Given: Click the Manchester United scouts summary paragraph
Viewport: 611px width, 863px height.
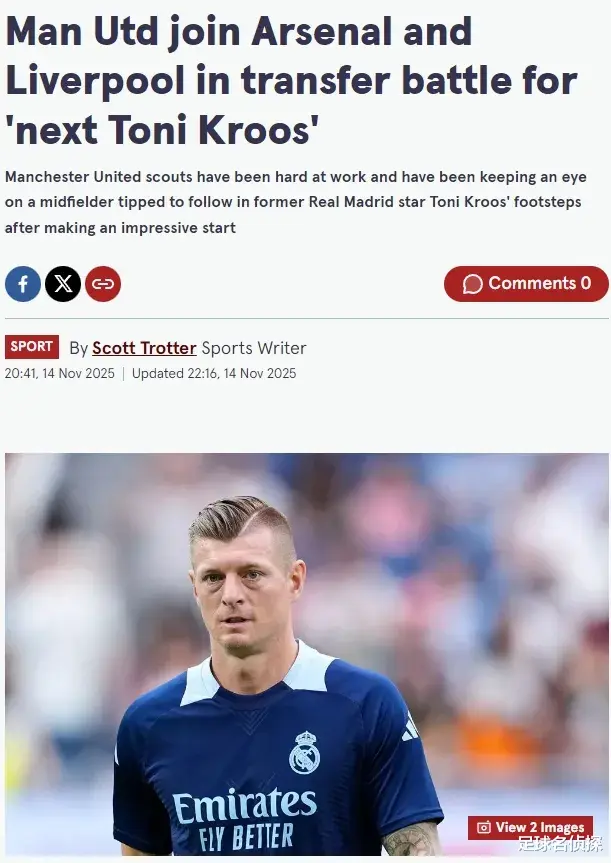Looking at the screenshot, I should tap(296, 202).
